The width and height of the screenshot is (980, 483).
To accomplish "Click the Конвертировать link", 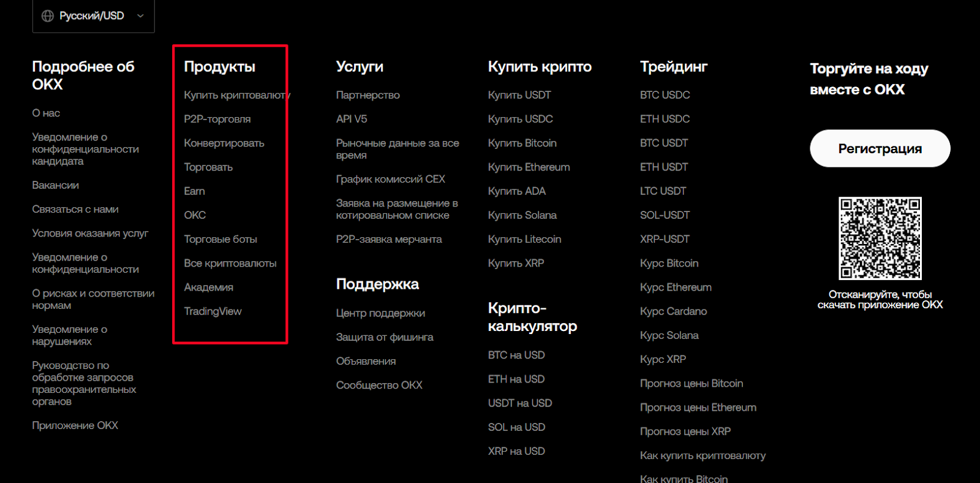I will (224, 143).
